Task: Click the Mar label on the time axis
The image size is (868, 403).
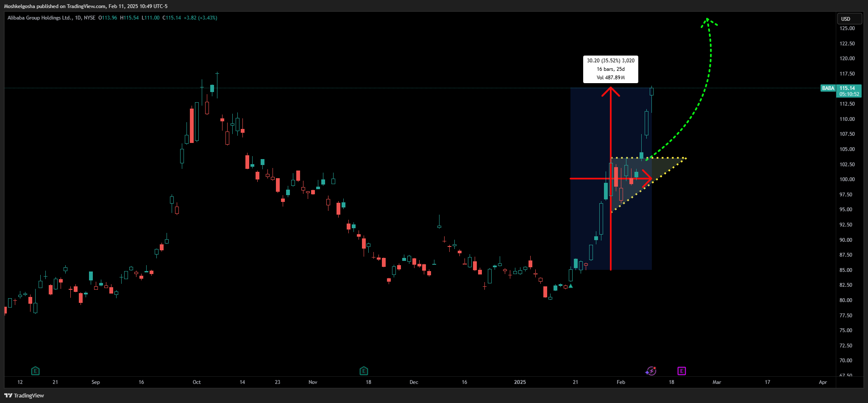Action: pos(717,382)
